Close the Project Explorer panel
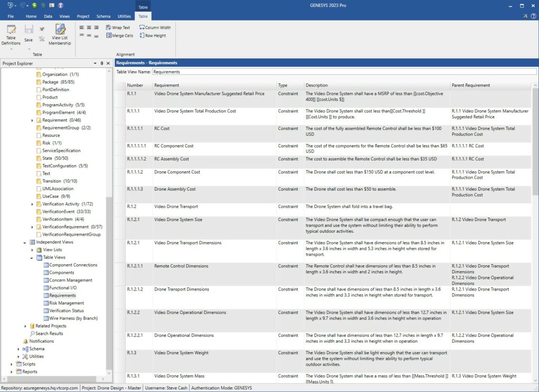Image resolution: width=539 pixels, height=392 pixels. pos(108,63)
